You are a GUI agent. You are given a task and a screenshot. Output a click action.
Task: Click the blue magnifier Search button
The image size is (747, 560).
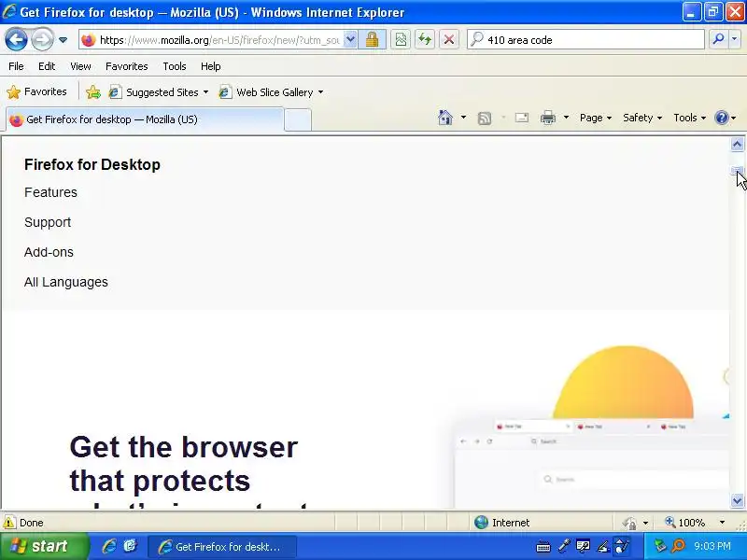click(718, 39)
